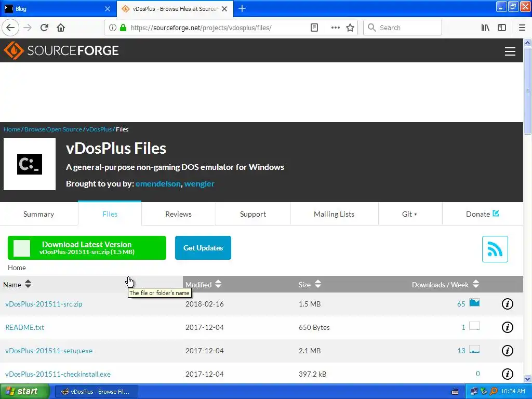
Task: Click Download Latest Version button
Action: pyautogui.click(x=87, y=248)
